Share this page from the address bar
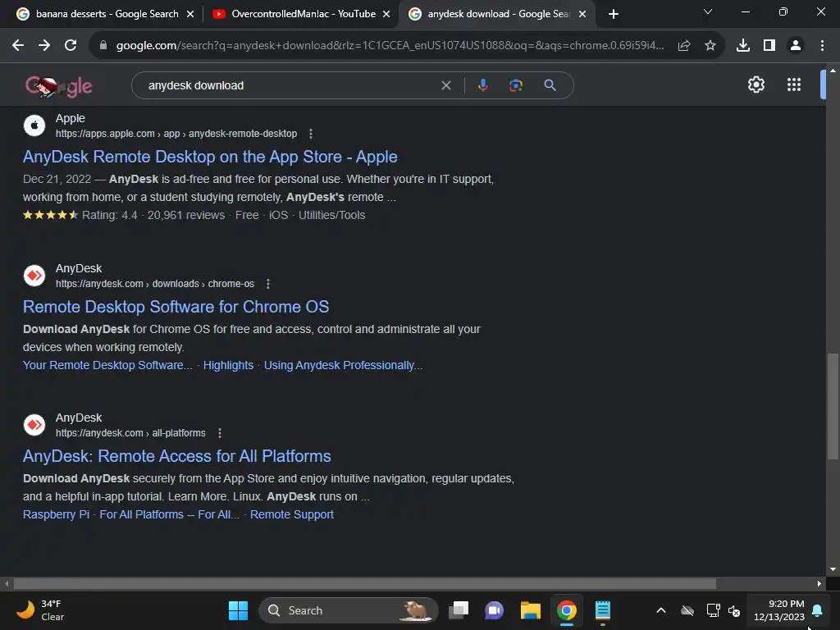 pyautogui.click(x=683, y=46)
